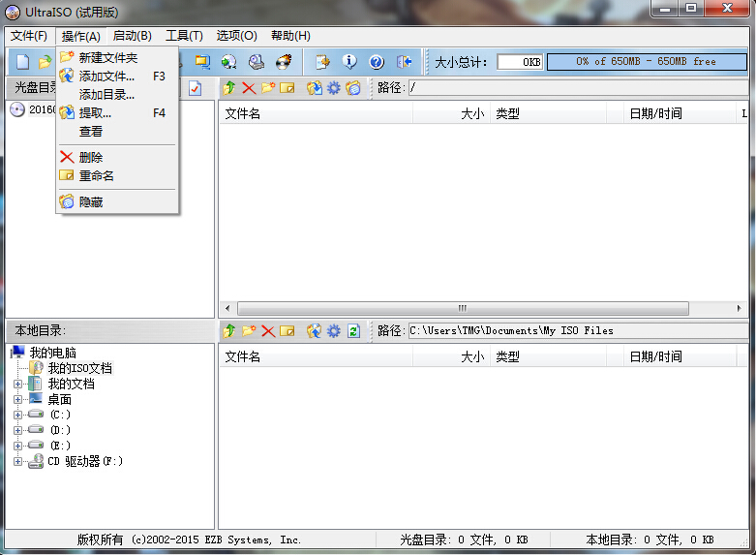Click the Open file folder toolbar icon
This screenshot has height=555, width=756.
point(45,62)
